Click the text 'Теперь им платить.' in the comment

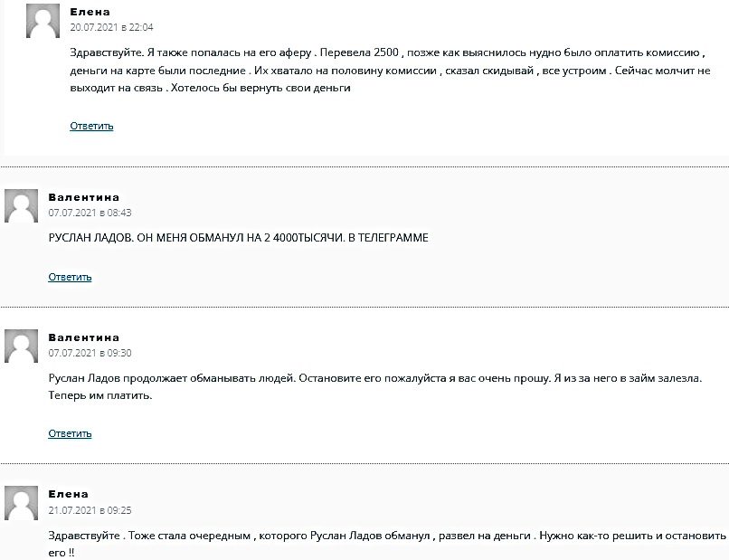[x=100, y=396]
